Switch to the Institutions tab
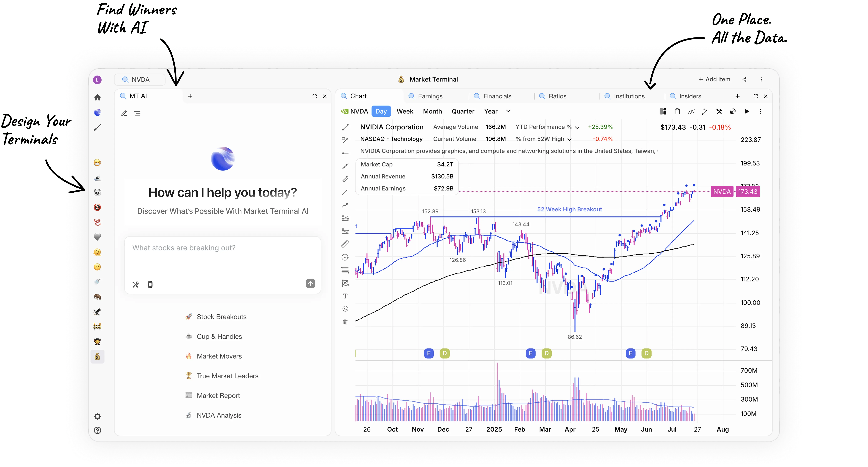868x467 pixels. [x=629, y=96]
